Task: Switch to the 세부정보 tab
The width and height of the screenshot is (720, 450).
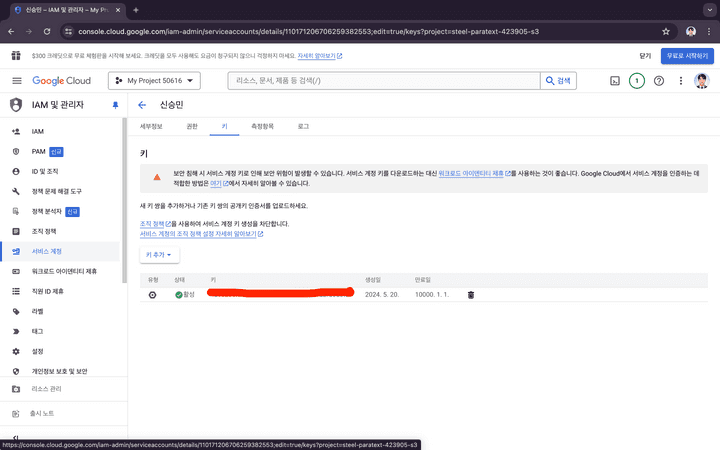Action: coord(151,127)
